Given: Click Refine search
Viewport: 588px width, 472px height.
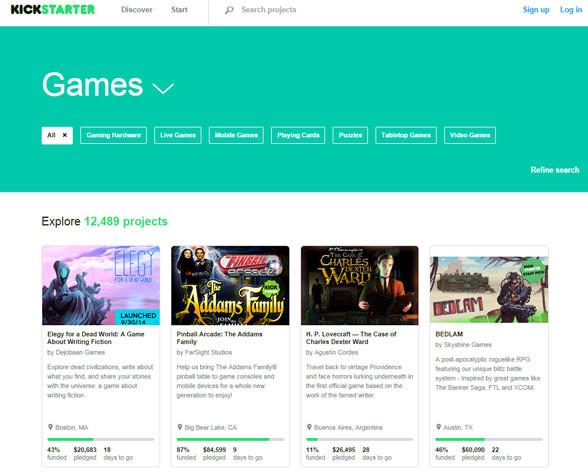Looking at the screenshot, I should click(555, 170).
